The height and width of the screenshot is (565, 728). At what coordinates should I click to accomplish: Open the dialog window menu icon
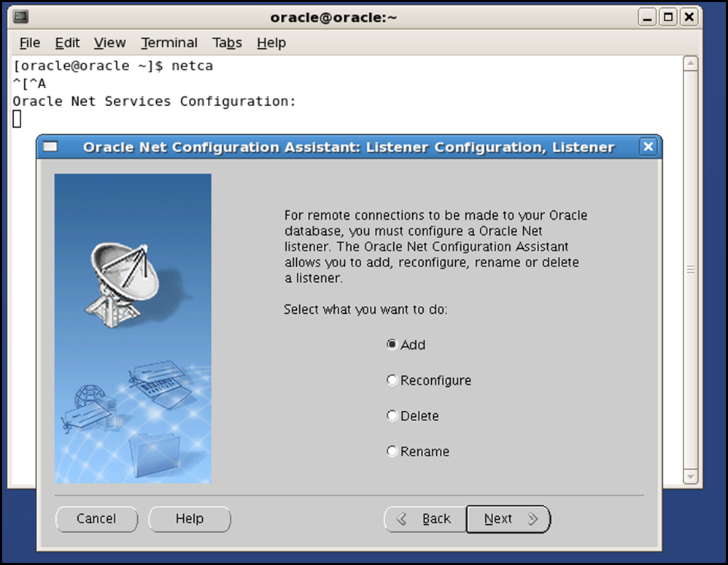click(50, 147)
